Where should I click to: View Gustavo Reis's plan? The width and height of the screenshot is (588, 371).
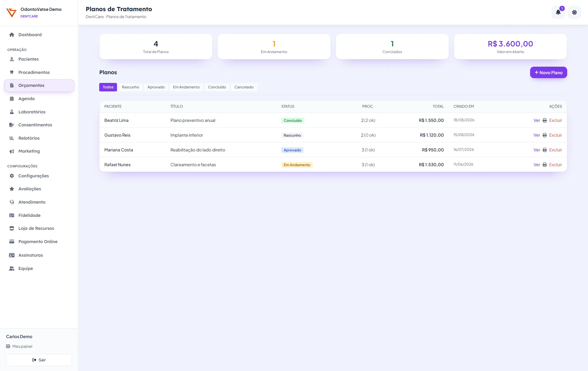pos(537,135)
